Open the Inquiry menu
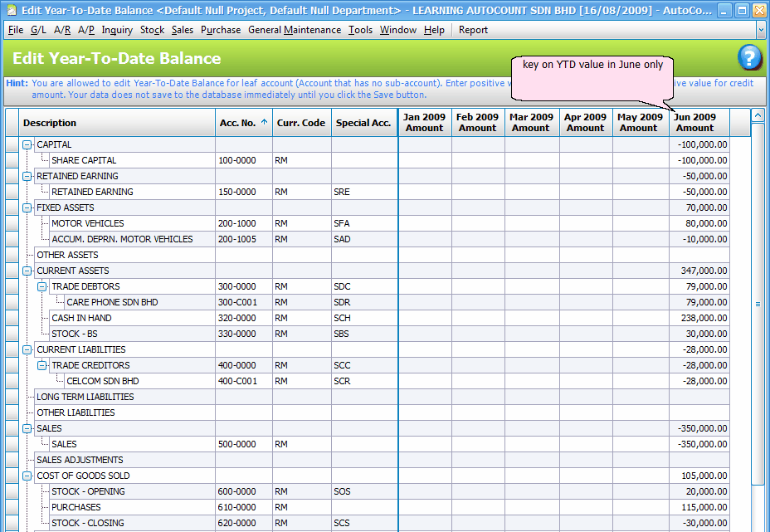 [117, 30]
